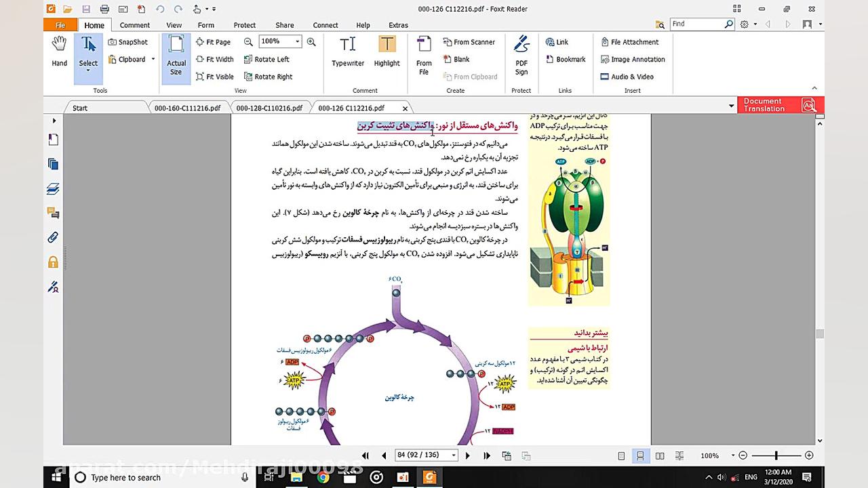This screenshot has height=488, width=868.
Task: Enable Fit Width view mode
Action: [x=216, y=59]
